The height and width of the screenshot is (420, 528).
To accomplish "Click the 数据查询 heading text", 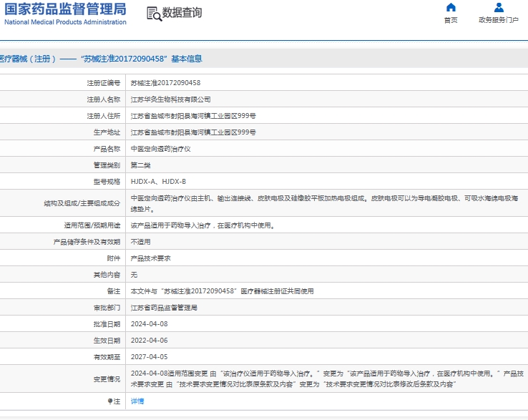I will (182, 13).
